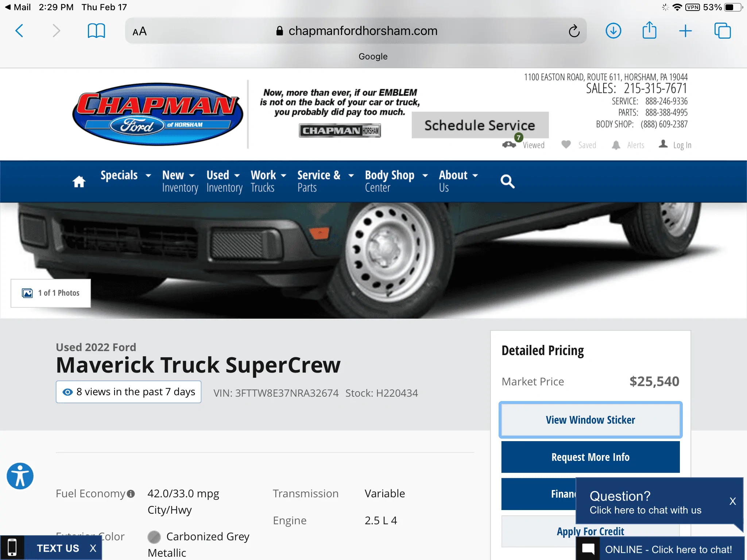Go home via the house icon
This screenshot has width=747, height=560.
tap(79, 181)
